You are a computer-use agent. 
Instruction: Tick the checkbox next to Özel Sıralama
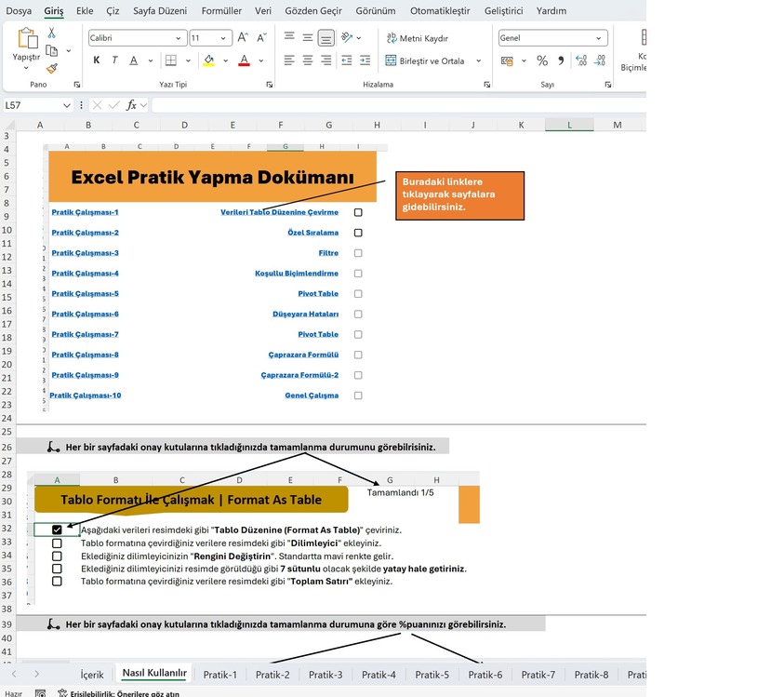pyautogui.click(x=358, y=233)
